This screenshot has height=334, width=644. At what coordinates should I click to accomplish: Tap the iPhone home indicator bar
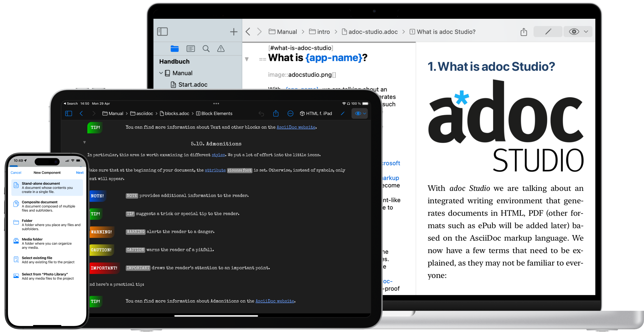coord(47,326)
